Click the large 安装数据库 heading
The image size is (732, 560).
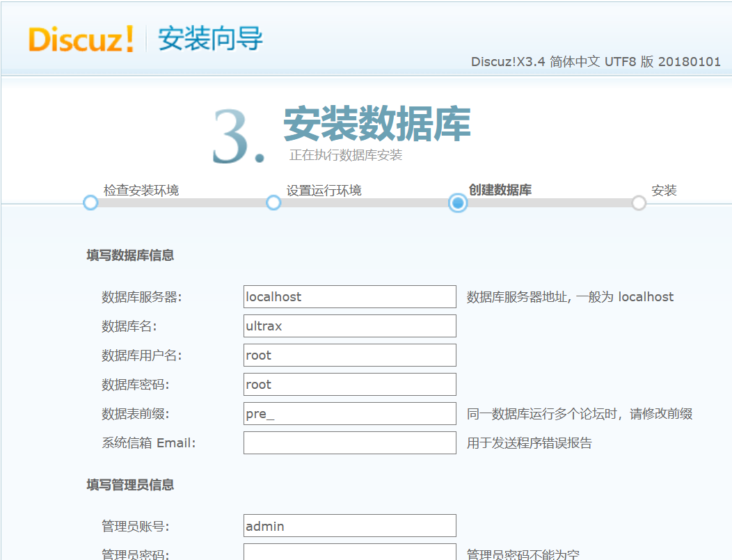377,124
